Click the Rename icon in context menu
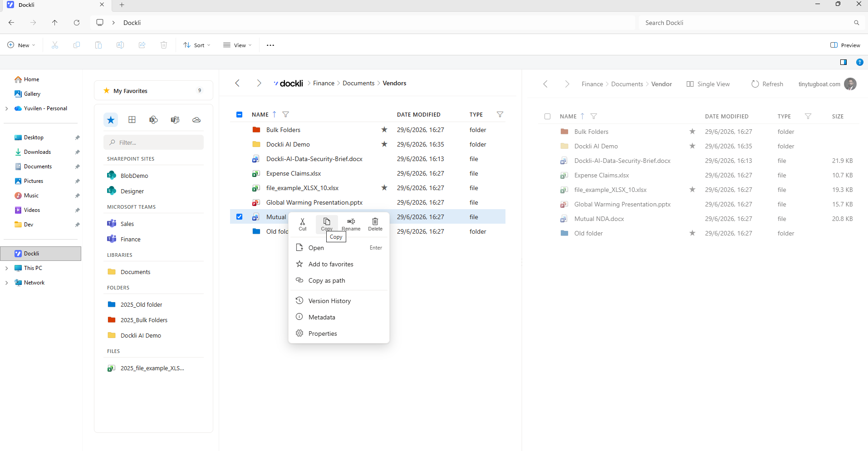 [351, 224]
